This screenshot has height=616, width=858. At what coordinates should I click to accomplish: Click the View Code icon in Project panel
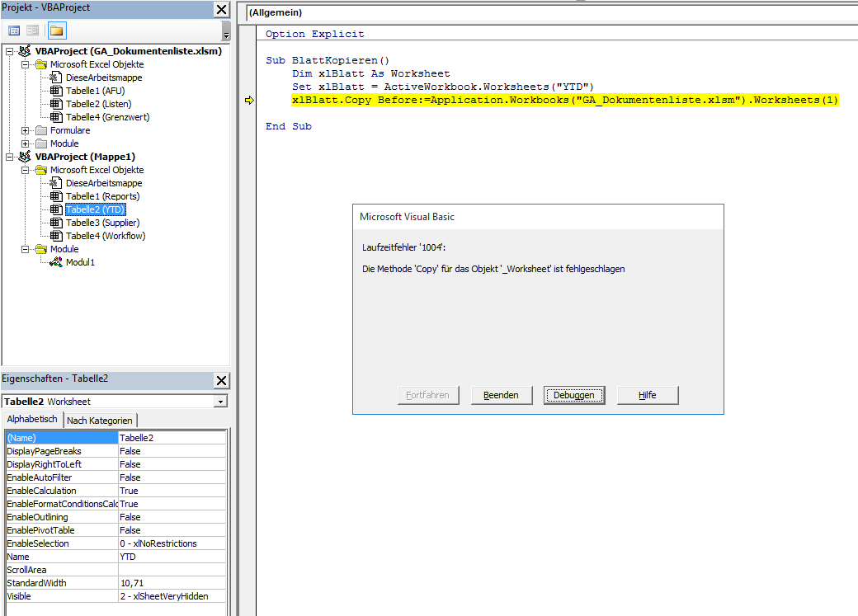pos(14,31)
